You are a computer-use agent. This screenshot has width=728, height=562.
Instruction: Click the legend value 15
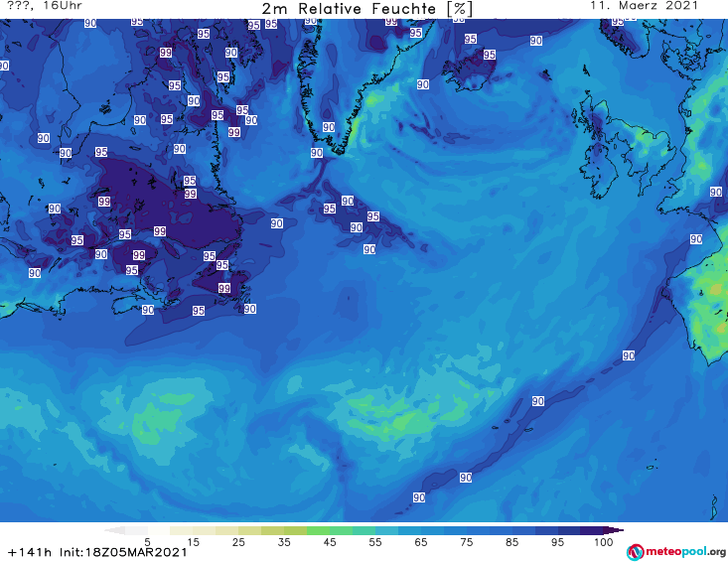(x=193, y=541)
